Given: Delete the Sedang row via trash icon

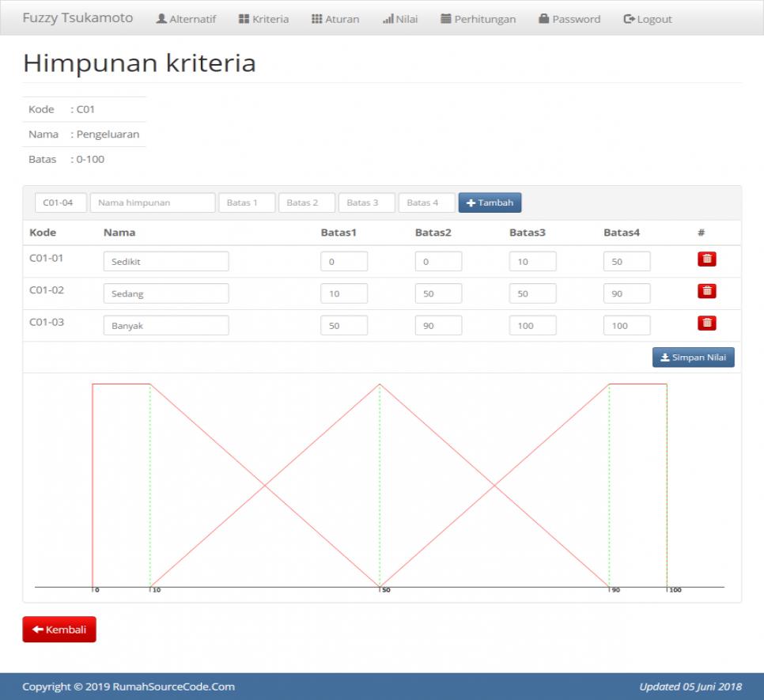Looking at the screenshot, I should [x=706, y=291].
